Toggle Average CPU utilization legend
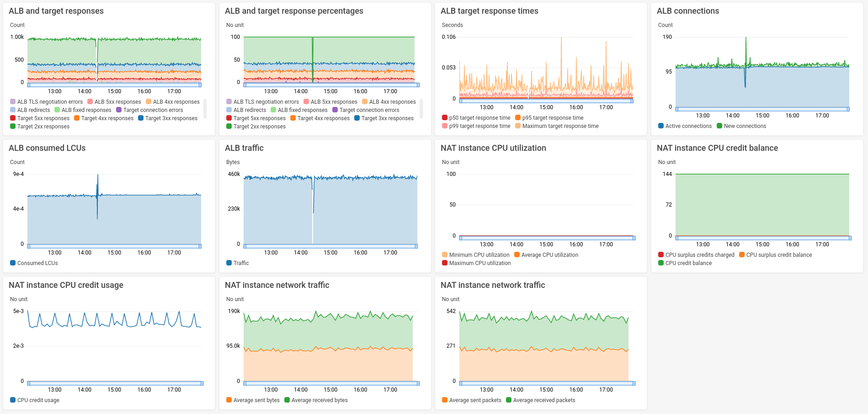 point(546,255)
